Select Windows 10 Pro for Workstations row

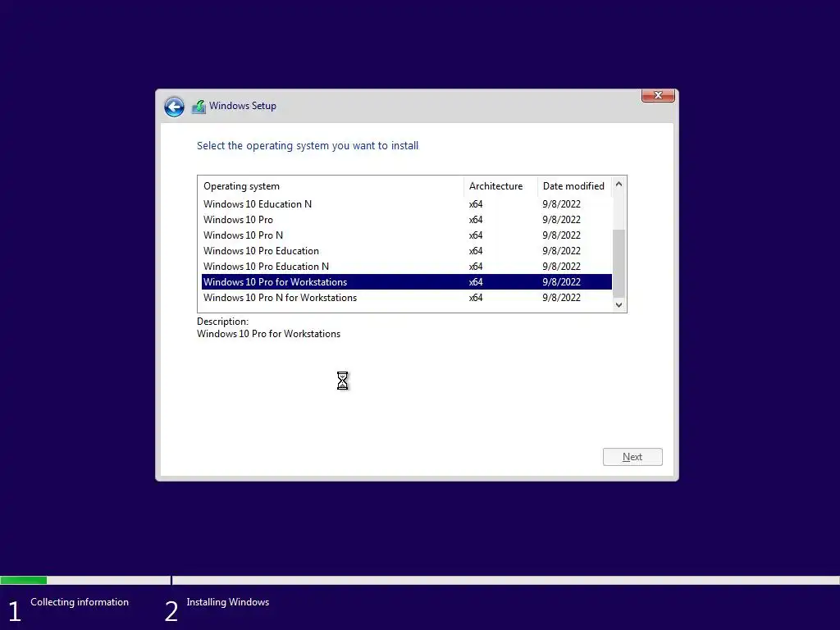tap(407, 282)
